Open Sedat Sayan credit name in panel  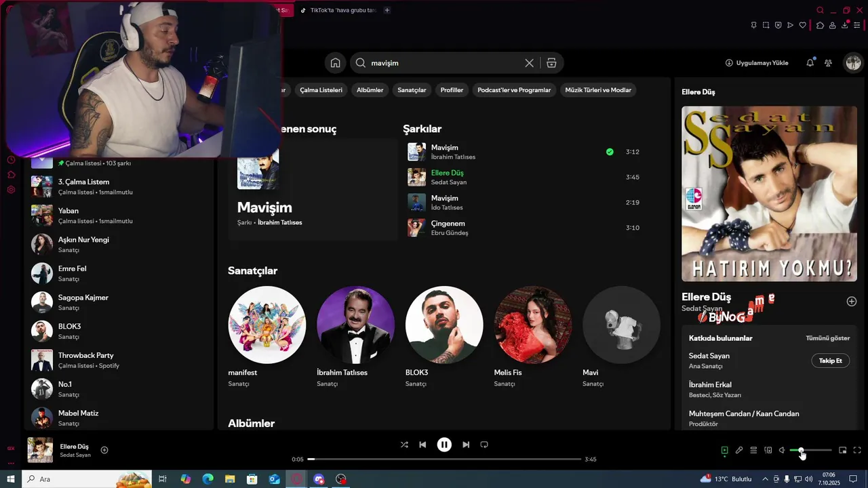click(709, 356)
